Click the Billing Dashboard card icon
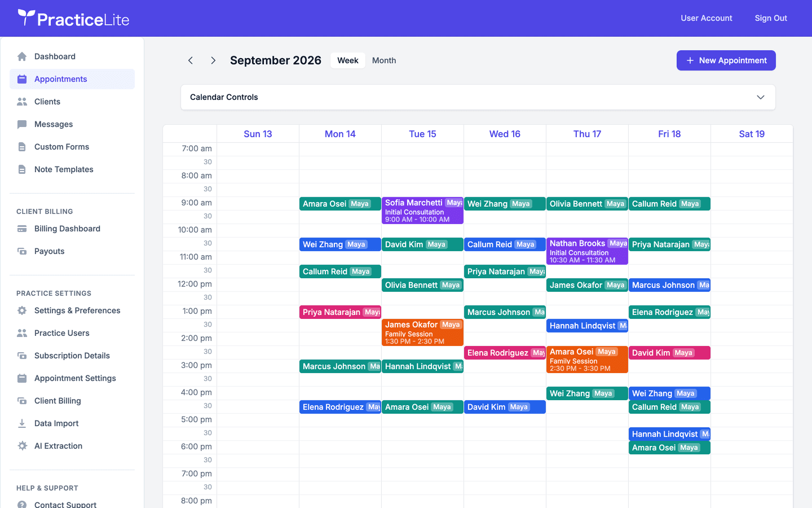 click(x=22, y=229)
